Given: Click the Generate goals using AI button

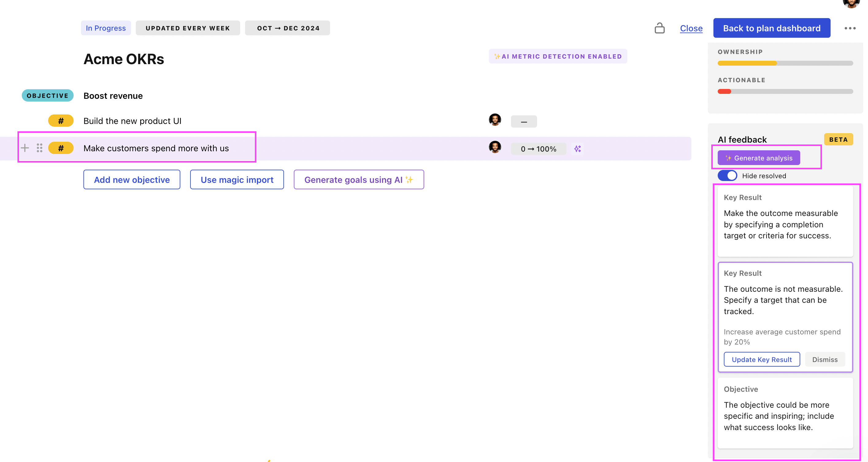Looking at the screenshot, I should point(359,179).
